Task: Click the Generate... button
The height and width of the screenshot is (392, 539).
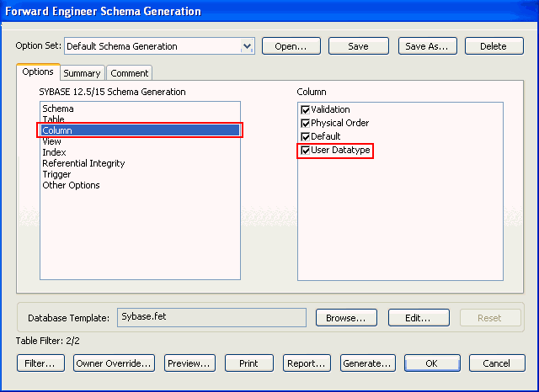Action: [368, 363]
